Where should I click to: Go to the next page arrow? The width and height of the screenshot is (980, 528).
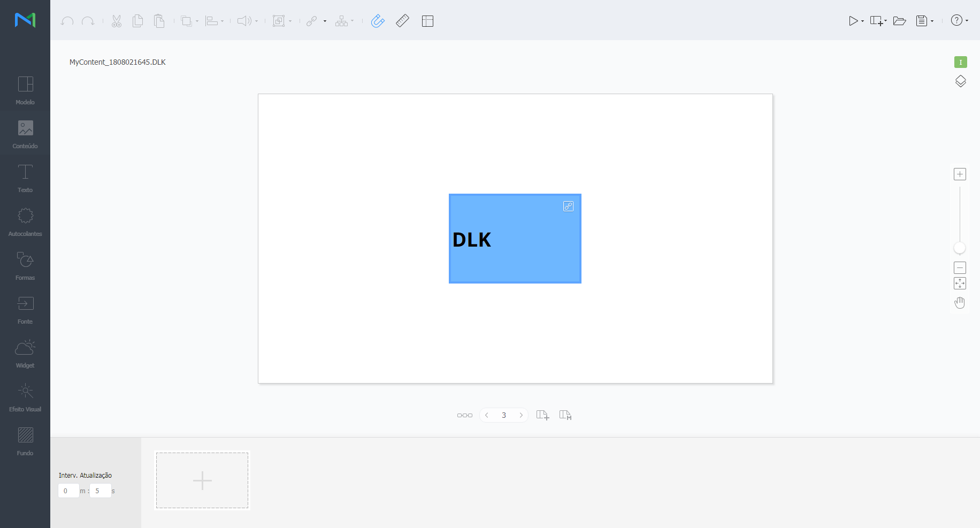coord(521,415)
